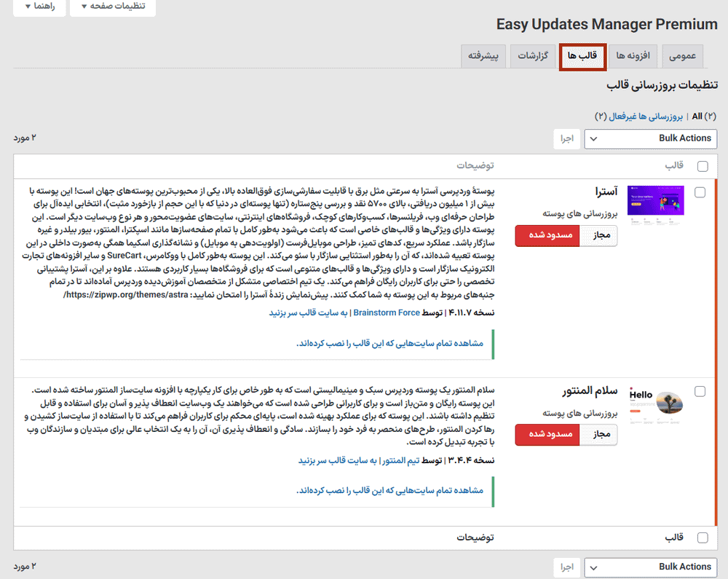Select the قالب ها tab
Image resolution: width=728 pixels, height=579 pixels.
tap(582, 57)
